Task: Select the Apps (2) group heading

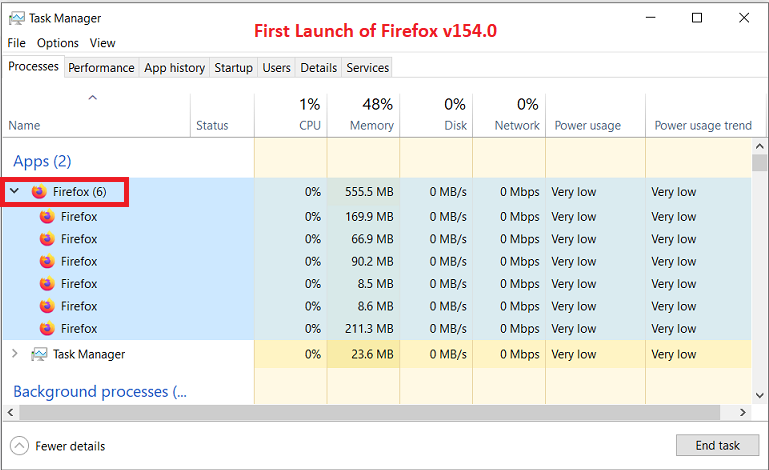Action: coord(42,161)
